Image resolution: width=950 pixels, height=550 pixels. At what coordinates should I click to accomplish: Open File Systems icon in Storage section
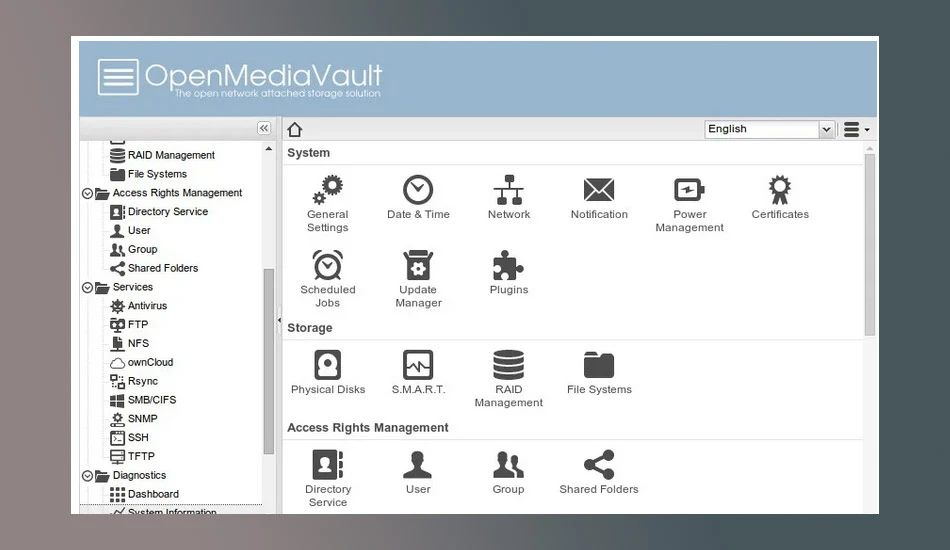point(599,373)
